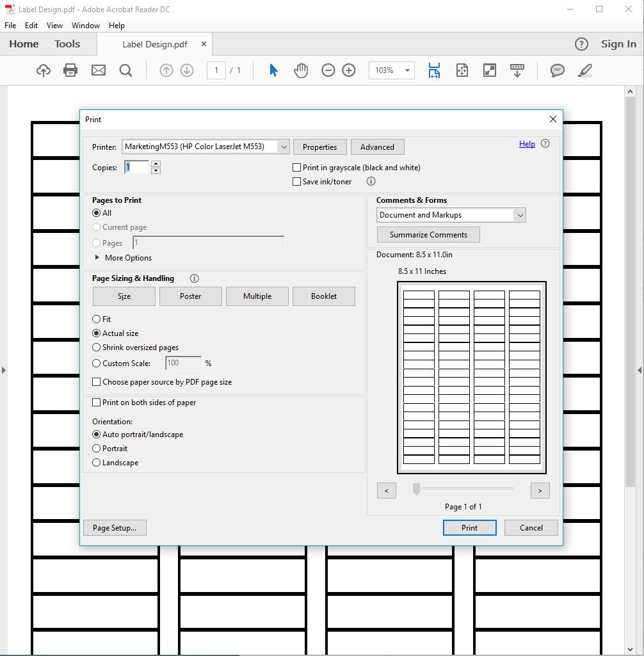The height and width of the screenshot is (656, 644).
Task: Click the Copies number field
Action: [137, 168]
